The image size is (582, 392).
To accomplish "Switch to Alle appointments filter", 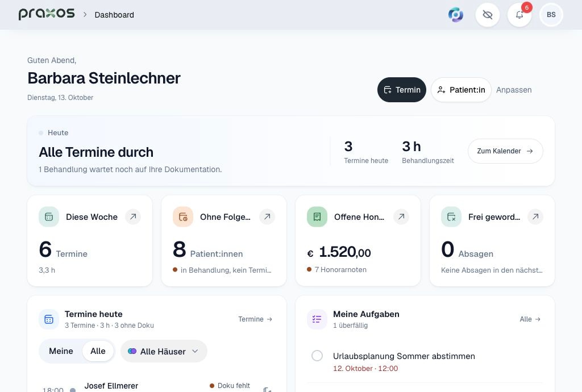I will [98, 351].
